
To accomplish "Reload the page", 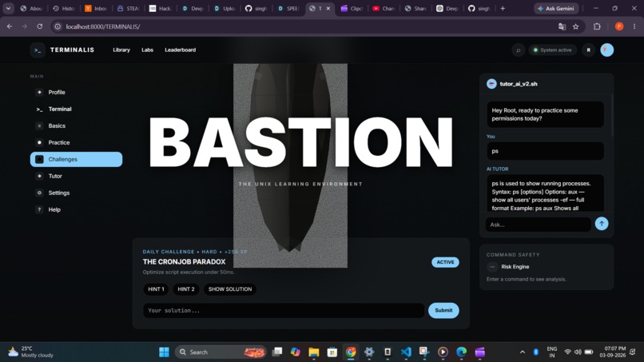I will tap(40, 26).
